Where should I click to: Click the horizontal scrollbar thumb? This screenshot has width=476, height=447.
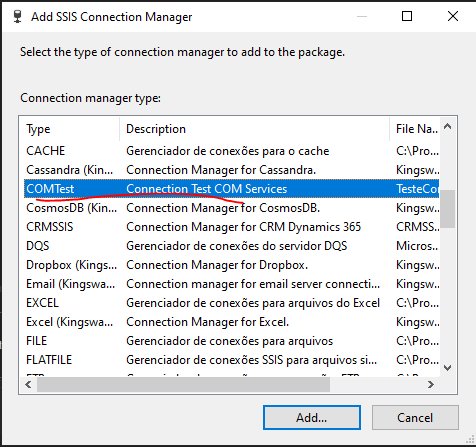tap(183, 385)
